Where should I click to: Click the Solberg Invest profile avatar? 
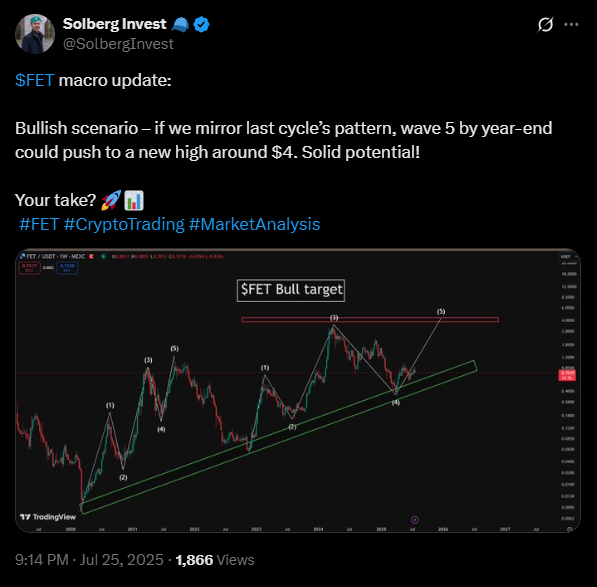click(35, 34)
